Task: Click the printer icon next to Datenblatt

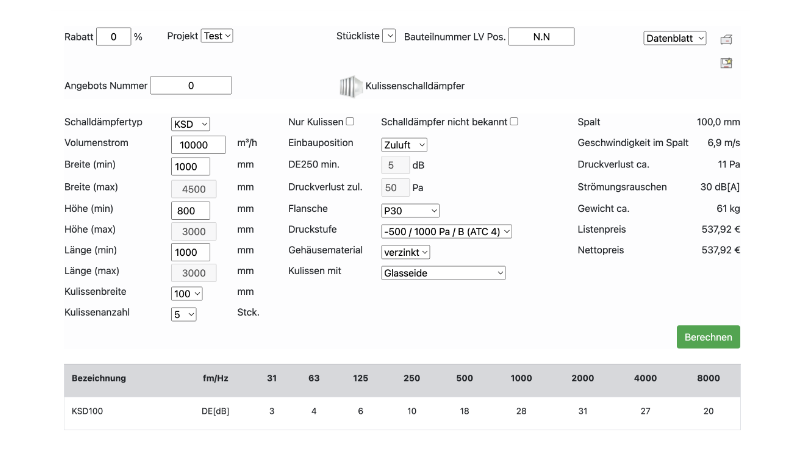Action: (727, 39)
